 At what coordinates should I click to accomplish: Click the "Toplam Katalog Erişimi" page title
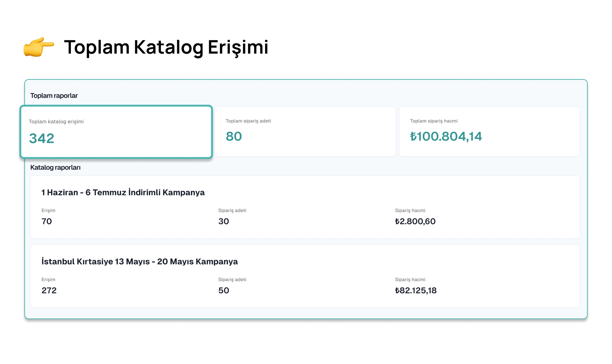click(x=166, y=47)
